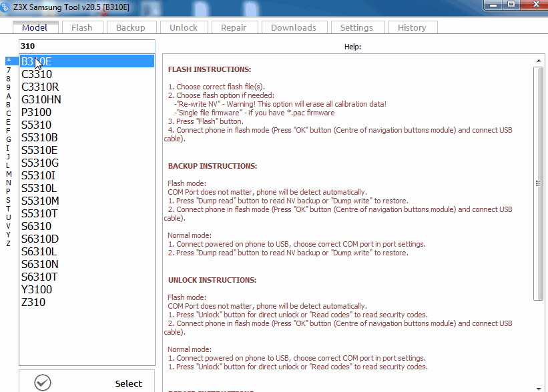Viewport: 548px width, 392px height.
Task: Select model C3310 in the list
Action: click(87, 74)
